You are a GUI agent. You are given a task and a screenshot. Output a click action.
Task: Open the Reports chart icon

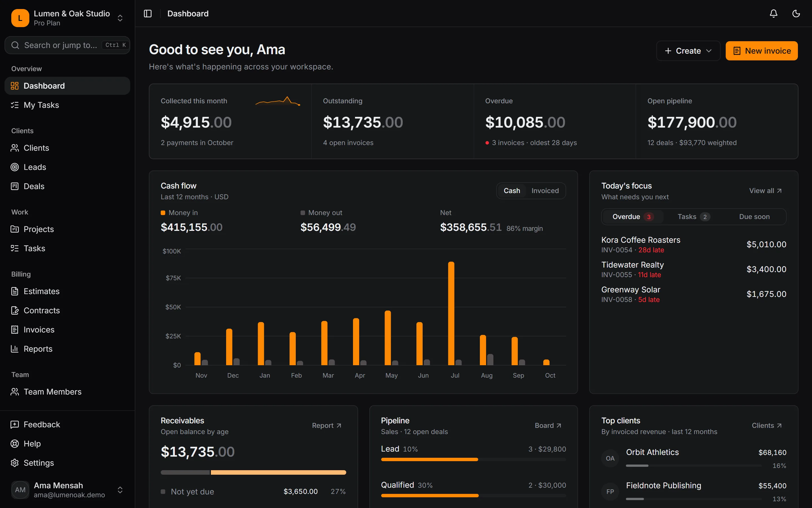click(15, 349)
